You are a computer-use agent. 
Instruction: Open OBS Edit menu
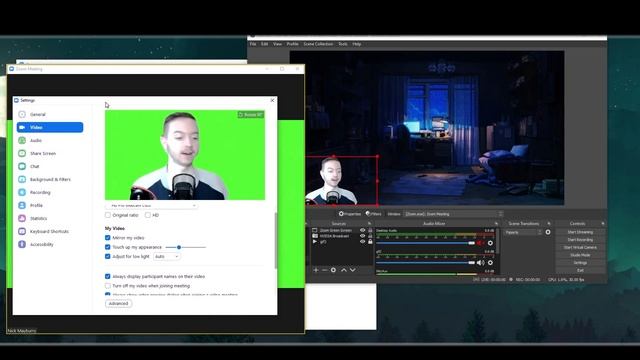click(x=264, y=44)
